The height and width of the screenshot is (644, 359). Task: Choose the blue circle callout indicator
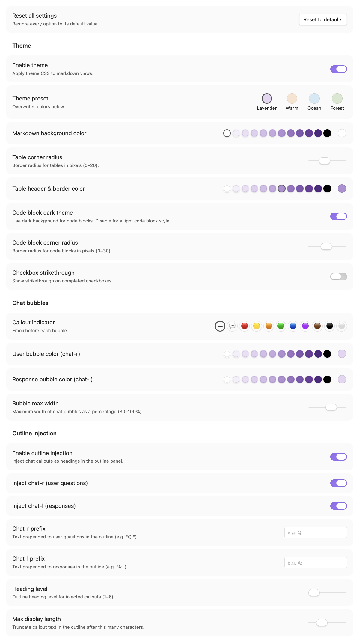click(x=293, y=326)
